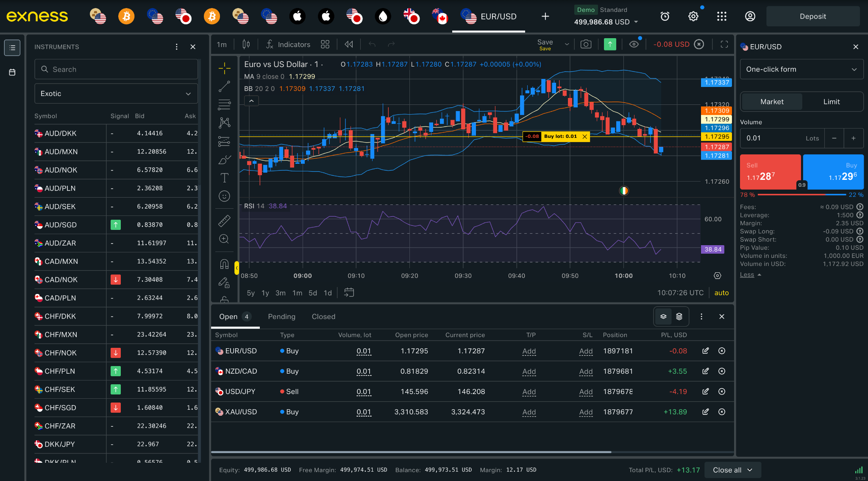Take a chart snapshot with camera icon

[x=586, y=44]
